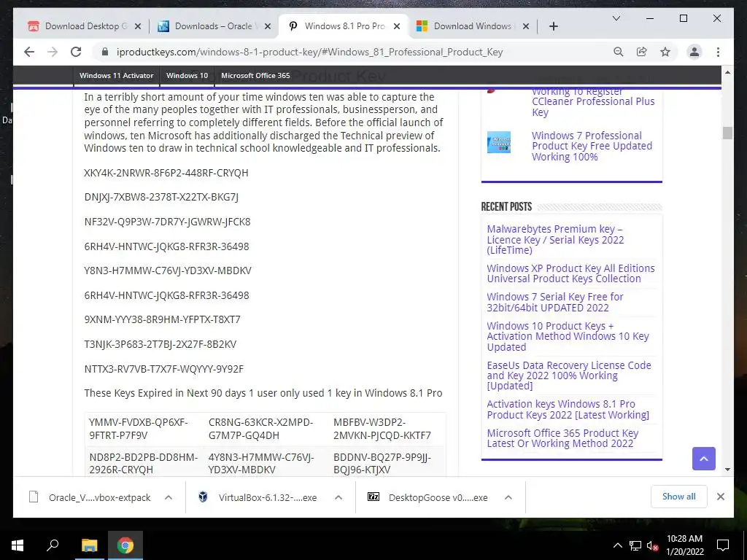
Task: Click the Windows 7 Professional post thumbnail
Action: (x=499, y=142)
